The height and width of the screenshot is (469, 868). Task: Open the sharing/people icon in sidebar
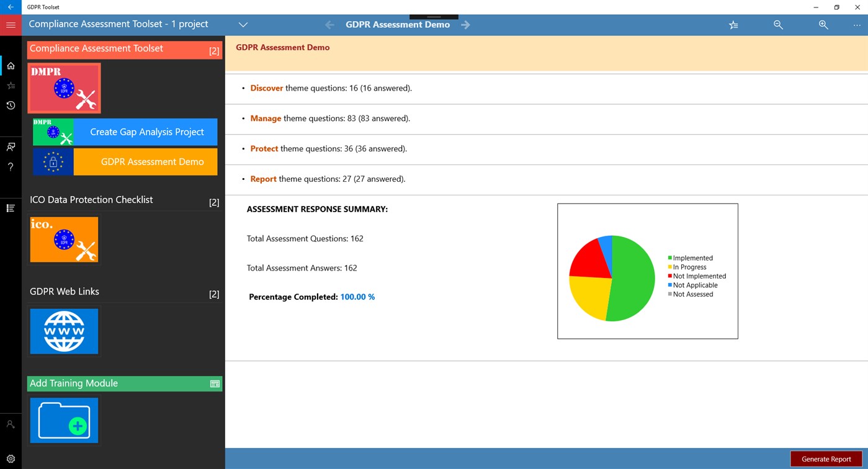coord(11,147)
